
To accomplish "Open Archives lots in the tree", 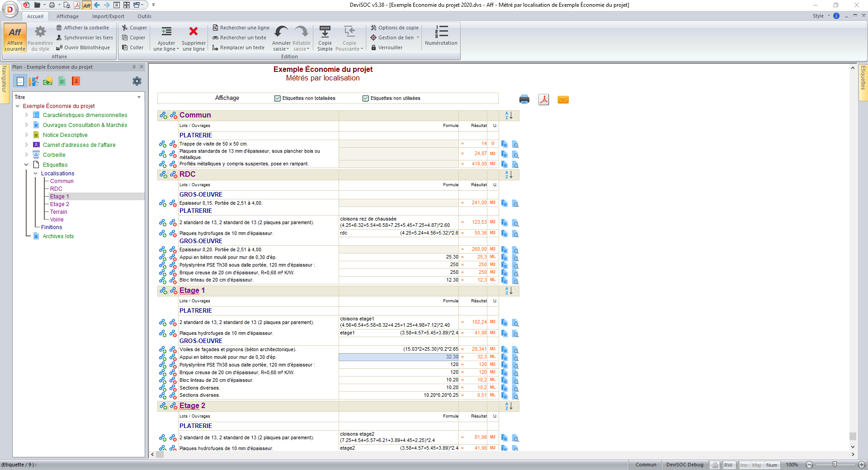I will point(58,236).
